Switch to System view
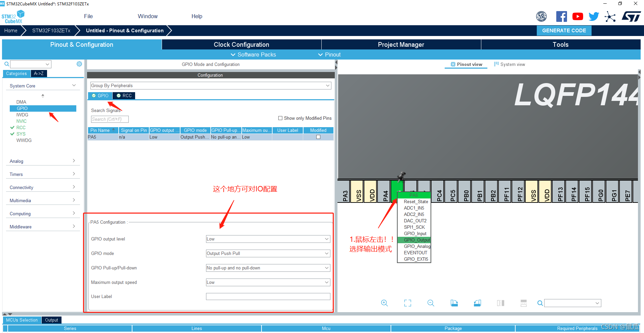Screen dimensions: 644x333 point(509,64)
